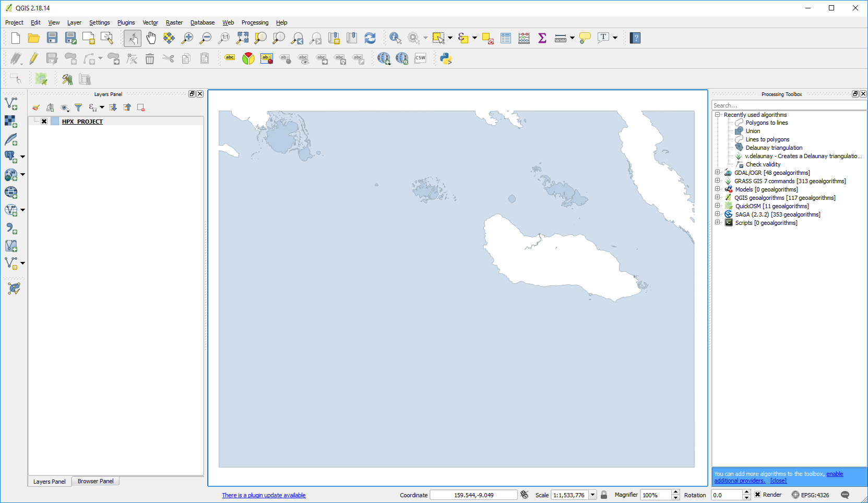
Task: Click the plugin update available link
Action: pyautogui.click(x=264, y=495)
